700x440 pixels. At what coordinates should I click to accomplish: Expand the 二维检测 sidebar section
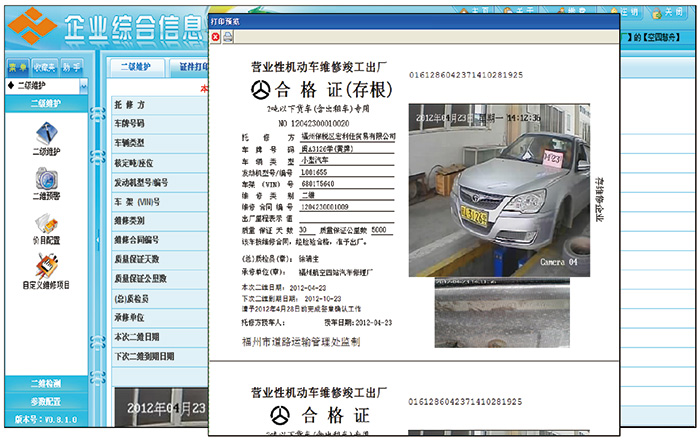[46, 384]
